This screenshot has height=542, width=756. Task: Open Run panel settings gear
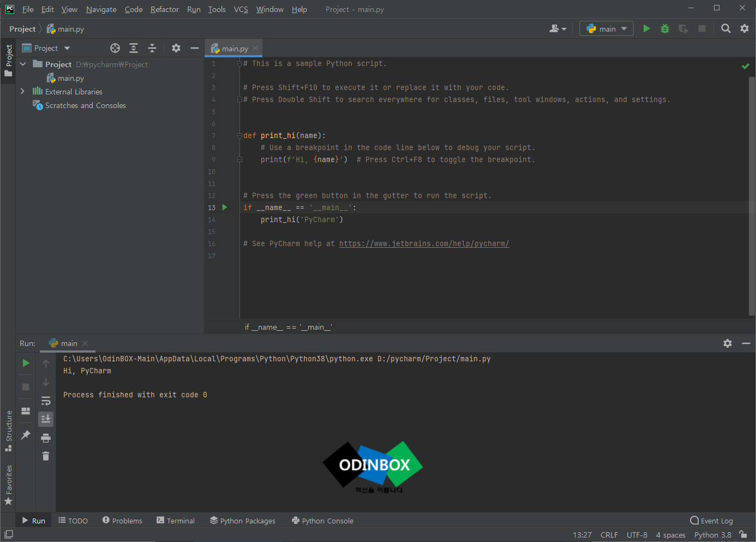coord(728,343)
